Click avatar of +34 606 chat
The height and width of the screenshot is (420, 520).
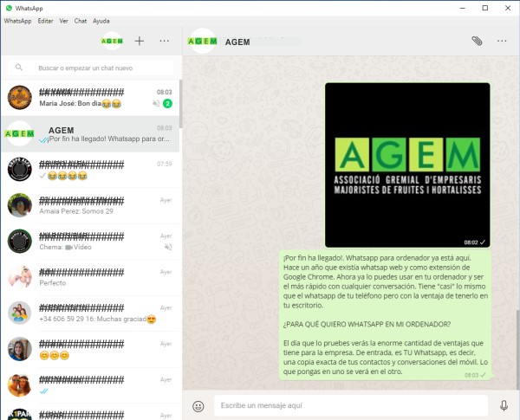20,313
